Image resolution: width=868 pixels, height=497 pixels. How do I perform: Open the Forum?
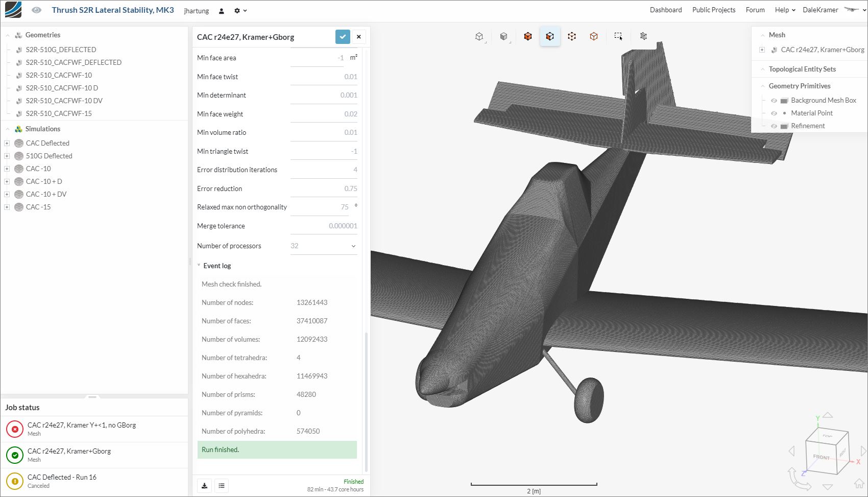pos(755,10)
